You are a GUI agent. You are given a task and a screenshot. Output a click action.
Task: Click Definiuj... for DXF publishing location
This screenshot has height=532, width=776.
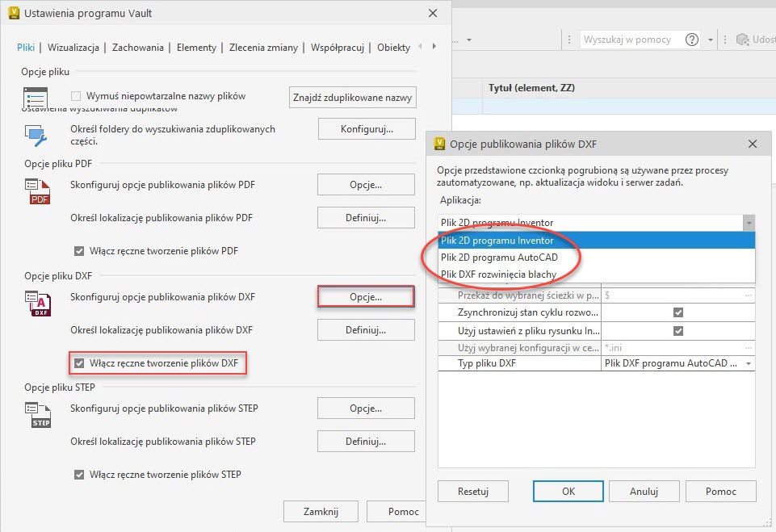(x=366, y=330)
